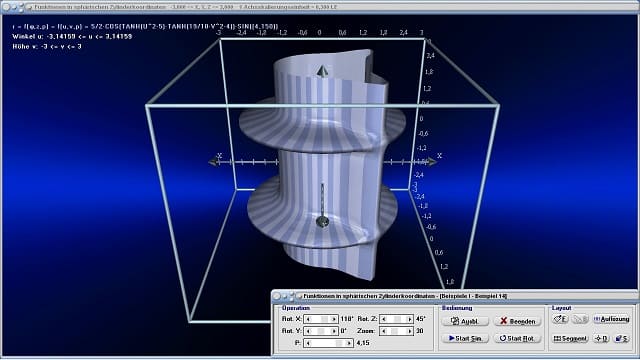Click the S layout icon button

pos(622,338)
